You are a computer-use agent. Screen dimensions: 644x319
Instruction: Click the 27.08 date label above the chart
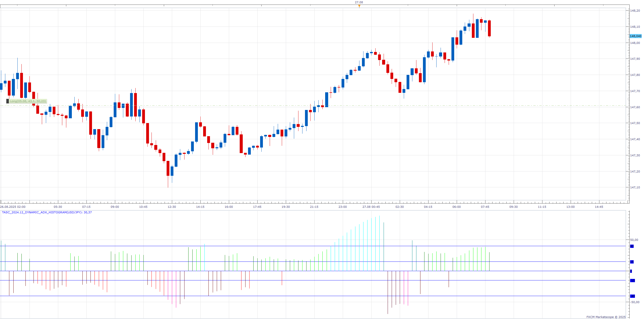coord(359,2)
